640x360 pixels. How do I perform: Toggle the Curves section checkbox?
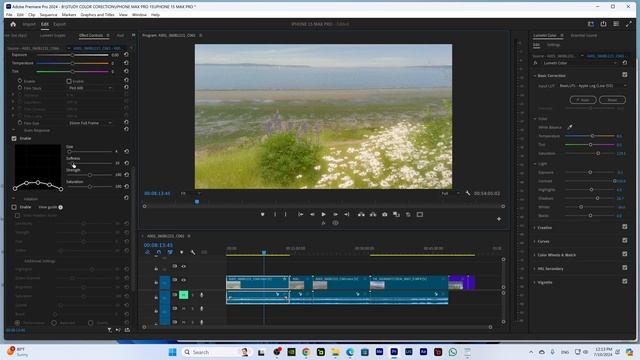point(624,240)
